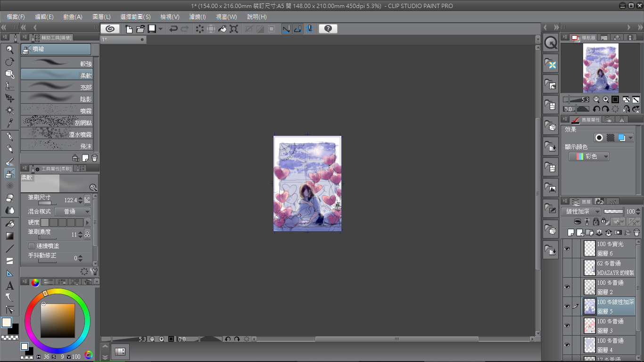
Task: Select the Gradient tool
Action: coord(9,236)
